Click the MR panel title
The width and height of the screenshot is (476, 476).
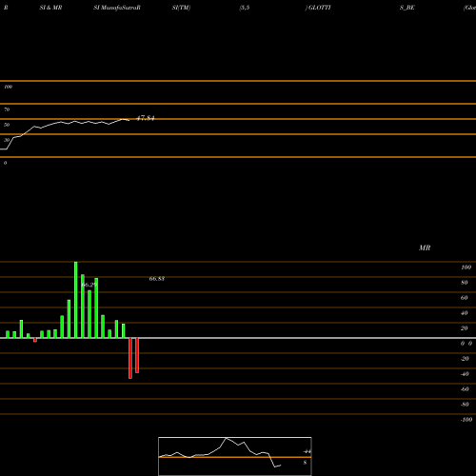[x=425, y=248]
